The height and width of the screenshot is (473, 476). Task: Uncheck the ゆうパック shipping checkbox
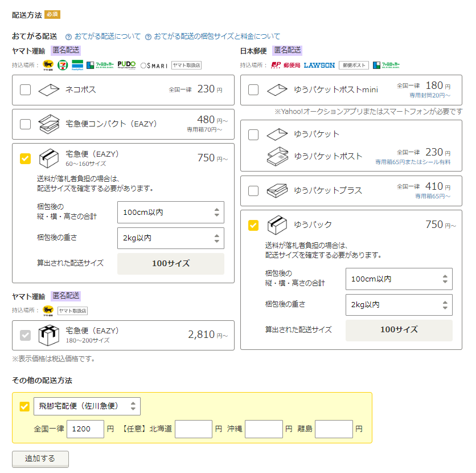click(x=253, y=225)
